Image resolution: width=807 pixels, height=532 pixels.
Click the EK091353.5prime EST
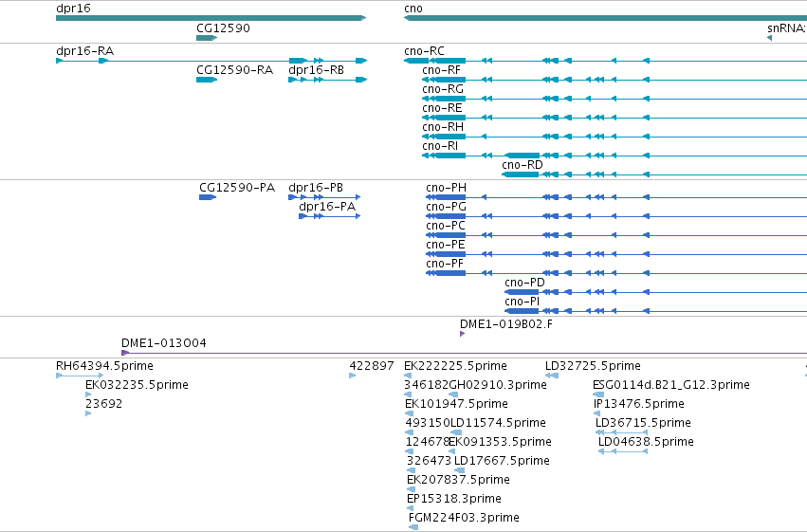coord(452,451)
